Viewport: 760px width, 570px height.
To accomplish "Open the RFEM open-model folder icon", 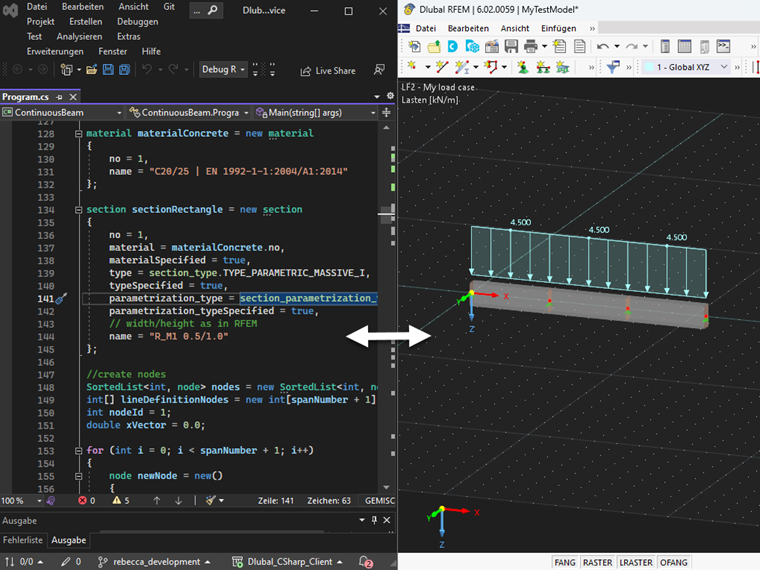I will point(435,47).
